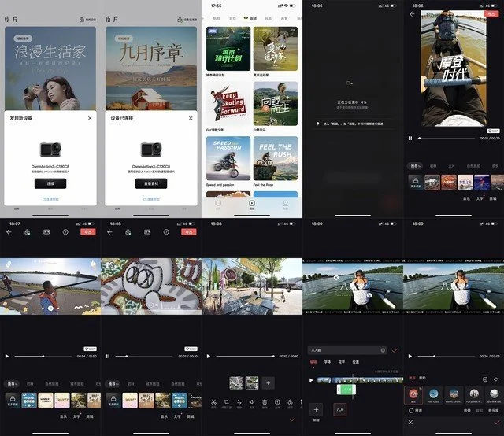Select the crop tool icon
Viewport: 504px width, 436px height.
coord(226,403)
